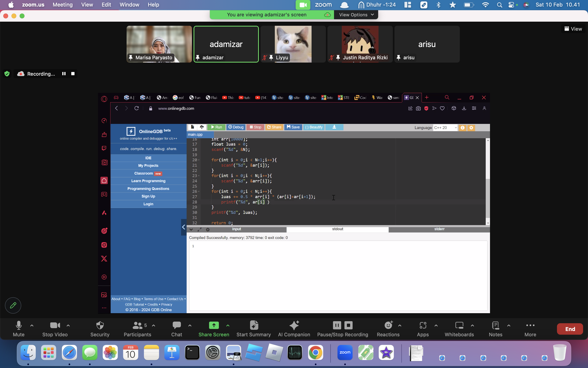Select the arisu participant tile
The height and width of the screenshot is (368, 588).
click(427, 44)
